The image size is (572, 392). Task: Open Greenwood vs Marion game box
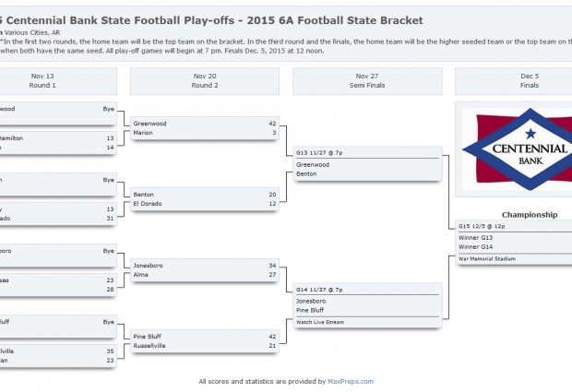[205, 128]
